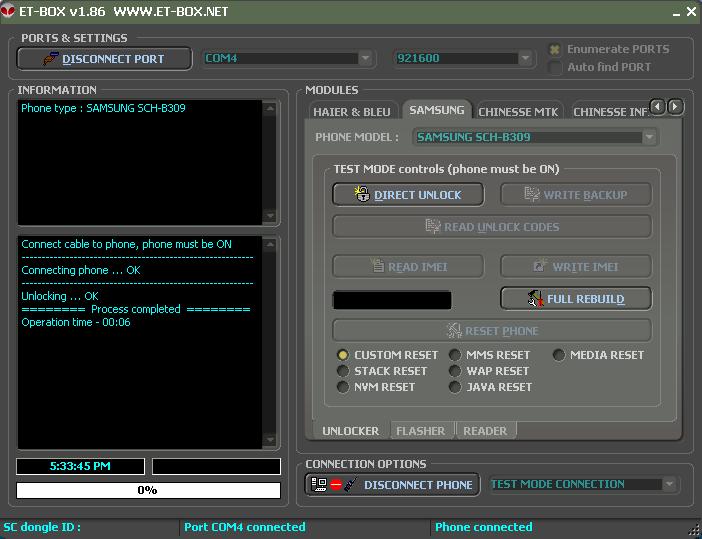
Task: Click the READ UNLOCK CODES button
Action: tap(492, 227)
